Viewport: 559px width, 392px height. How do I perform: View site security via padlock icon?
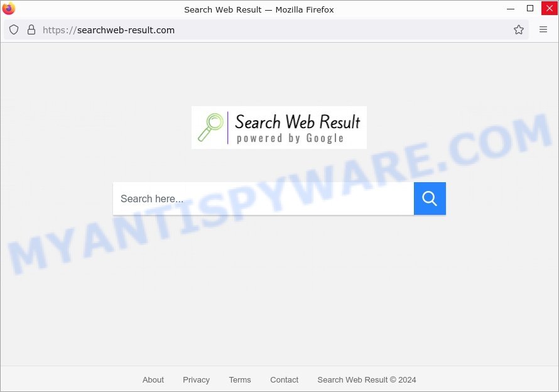31,30
